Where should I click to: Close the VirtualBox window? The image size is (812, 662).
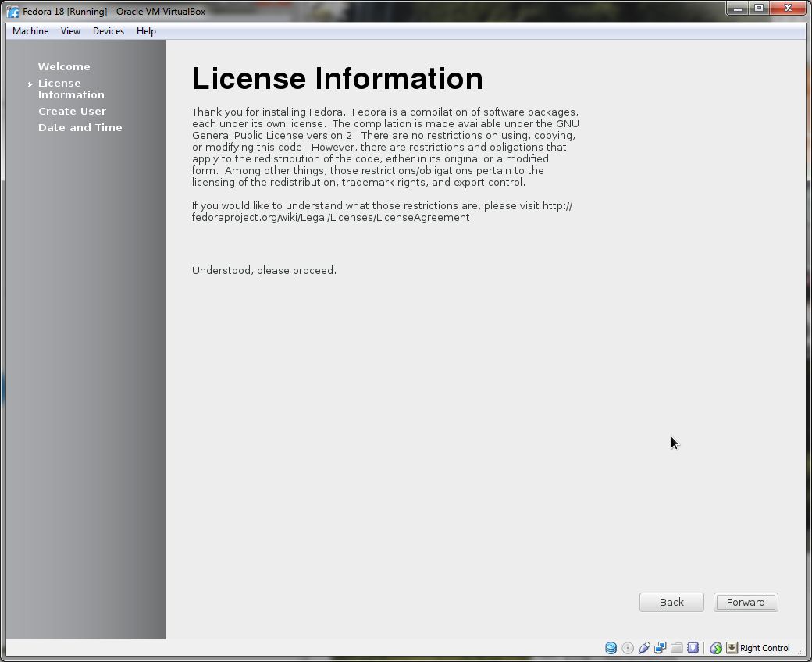tap(788, 9)
